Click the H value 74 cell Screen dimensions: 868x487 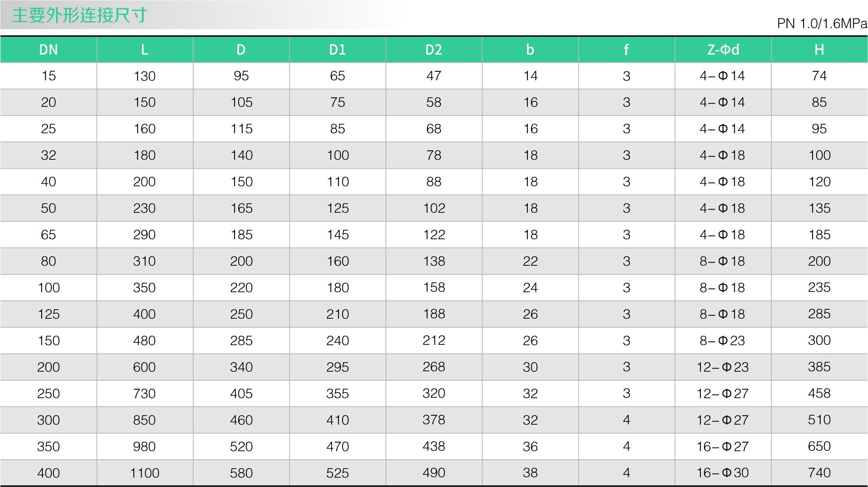(x=819, y=76)
